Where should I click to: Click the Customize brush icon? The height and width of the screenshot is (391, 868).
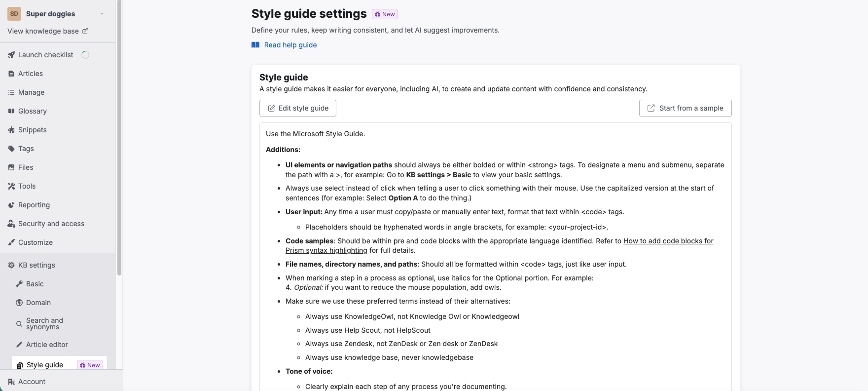(11, 242)
